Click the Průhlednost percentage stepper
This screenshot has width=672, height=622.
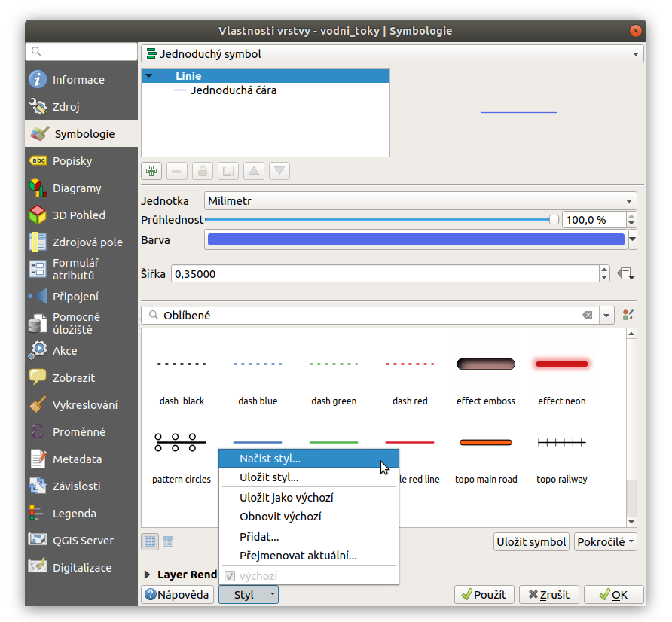[x=631, y=220]
